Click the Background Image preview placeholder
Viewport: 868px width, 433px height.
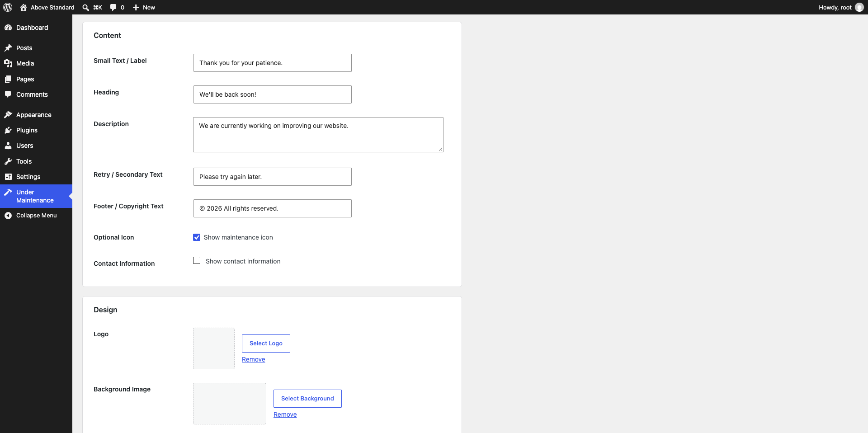point(230,404)
